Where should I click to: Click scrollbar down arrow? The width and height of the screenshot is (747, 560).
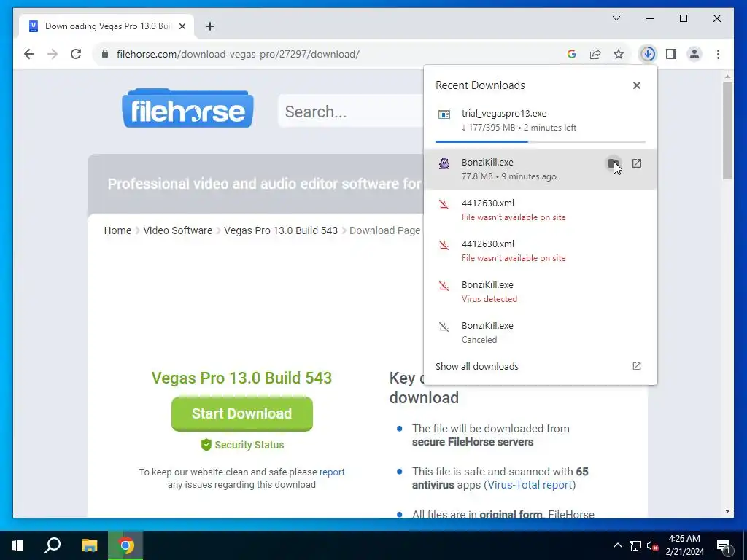point(727,511)
